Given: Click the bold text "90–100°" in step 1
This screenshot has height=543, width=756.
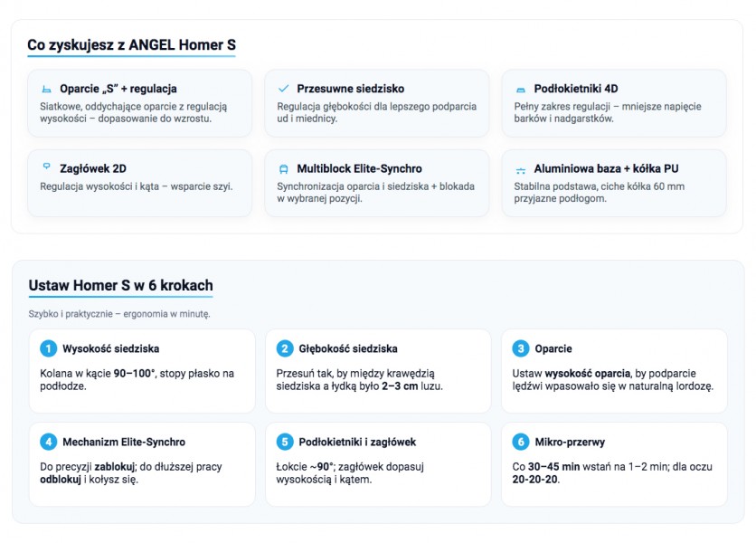Looking at the screenshot, I should pos(134,373).
